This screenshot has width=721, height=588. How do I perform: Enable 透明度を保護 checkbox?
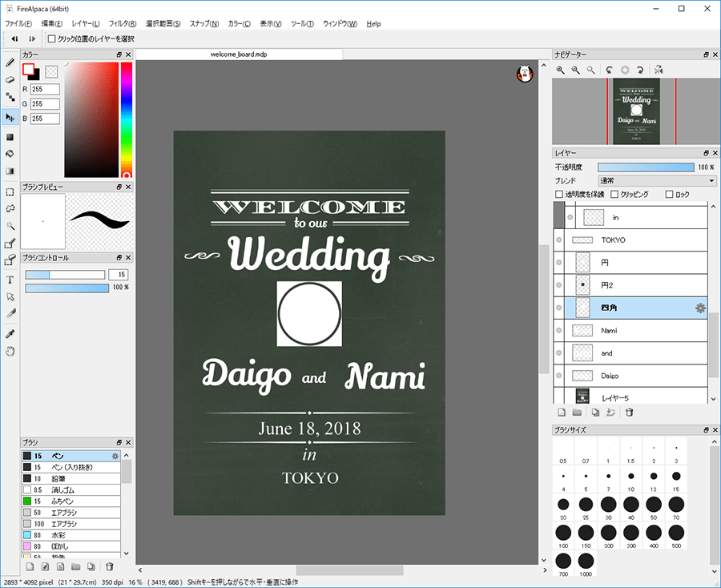559,195
